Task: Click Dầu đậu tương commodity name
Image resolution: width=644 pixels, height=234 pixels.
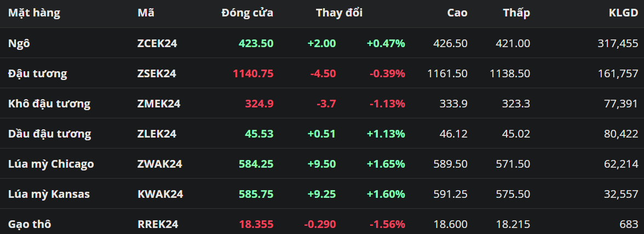Action: click(x=50, y=134)
